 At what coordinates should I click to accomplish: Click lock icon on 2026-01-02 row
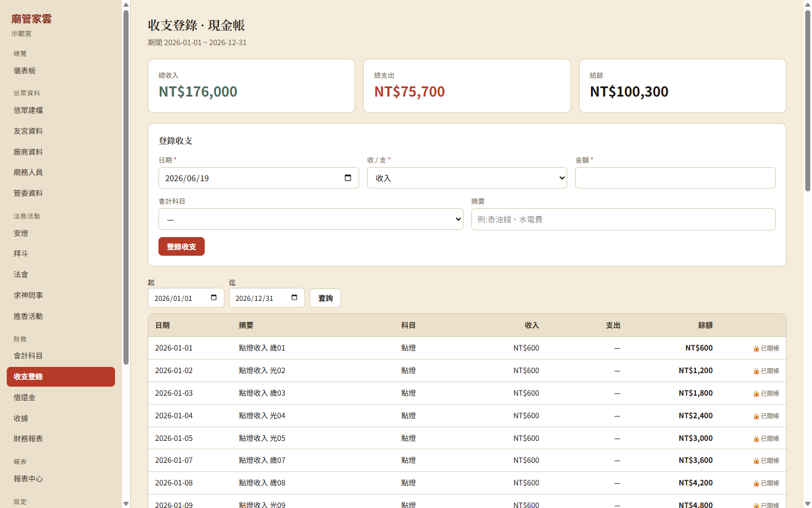[756, 371]
